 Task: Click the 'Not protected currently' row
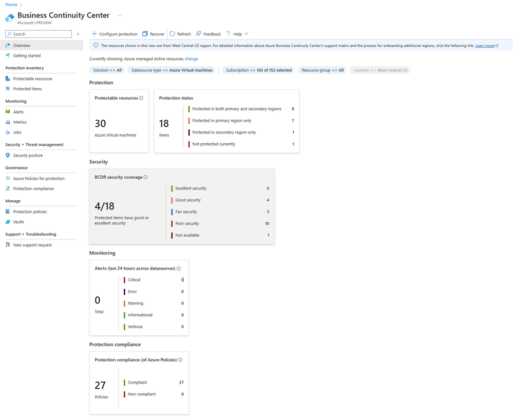pos(241,144)
